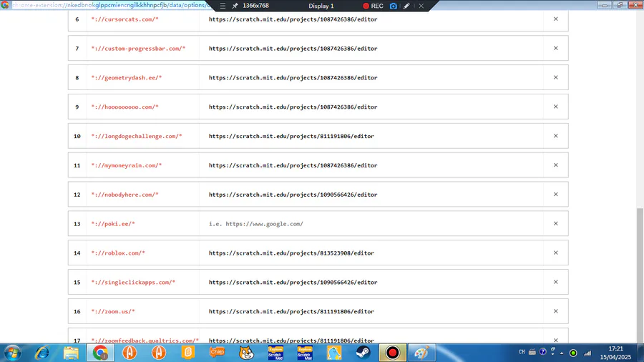Delete rule 14 roblox.com
644x362 pixels.
(555, 253)
